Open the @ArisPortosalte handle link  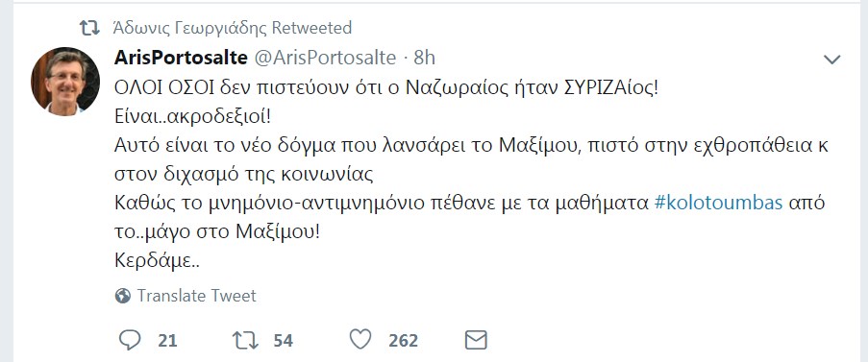point(325,58)
